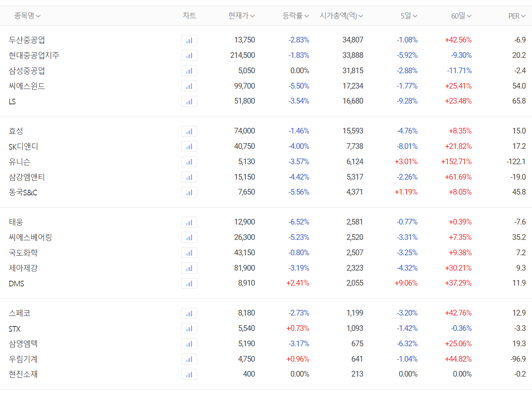The width and height of the screenshot is (532, 396).
Task: Select 스페코 60-day value +42.76%
Action: [x=458, y=313]
